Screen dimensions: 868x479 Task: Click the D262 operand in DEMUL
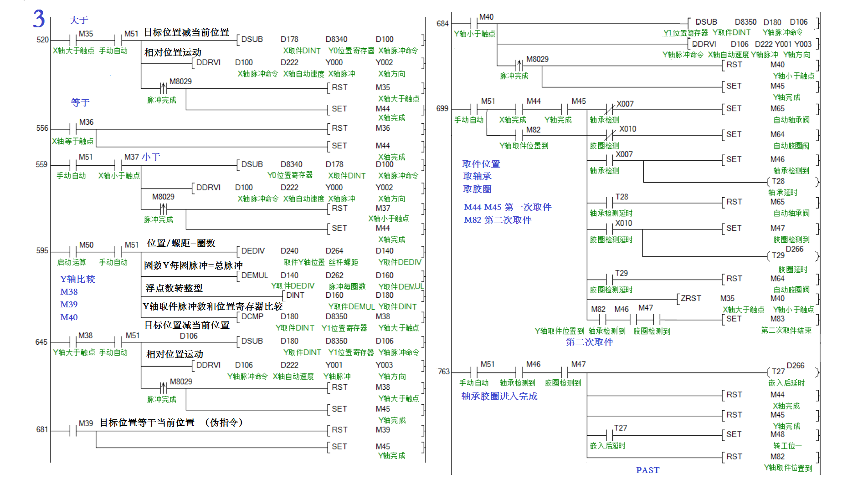pyautogui.click(x=334, y=275)
